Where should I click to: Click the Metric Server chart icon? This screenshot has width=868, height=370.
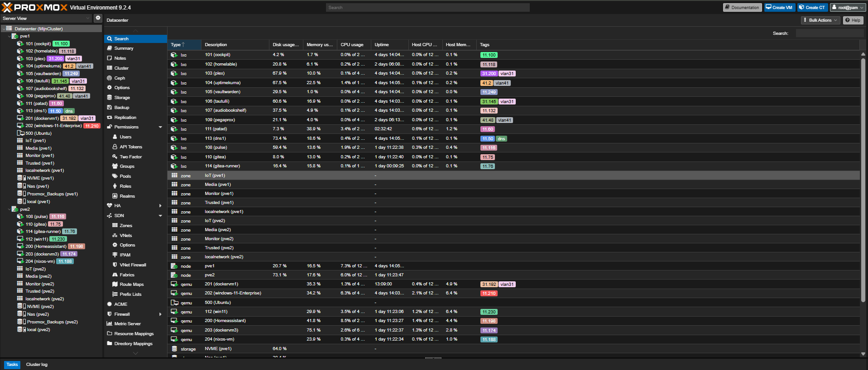point(110,324)
